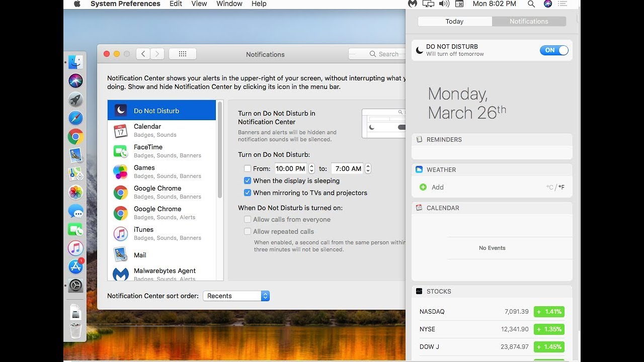Open Safari from the dock
Viewport: 644px width, 362px height.
click(x=75, y=118)
